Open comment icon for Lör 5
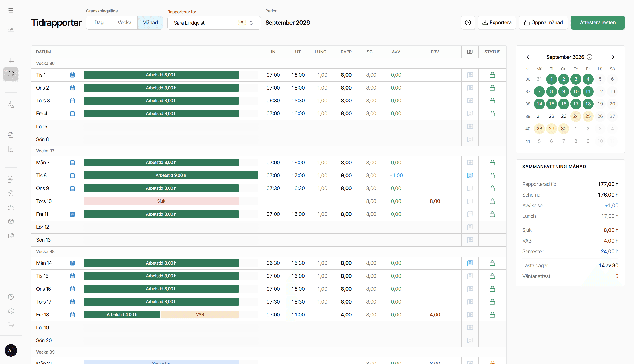The width and height of the screenshot is (634, 364). pos(470,127)
